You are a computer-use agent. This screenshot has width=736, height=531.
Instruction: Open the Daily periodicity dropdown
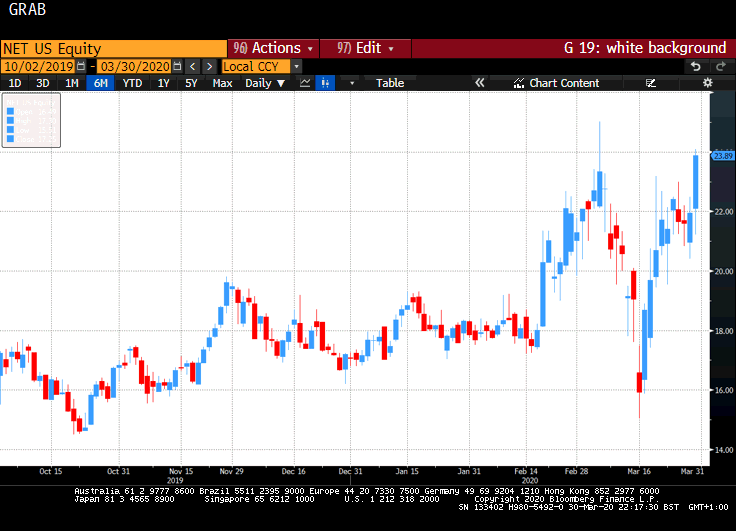265,83
